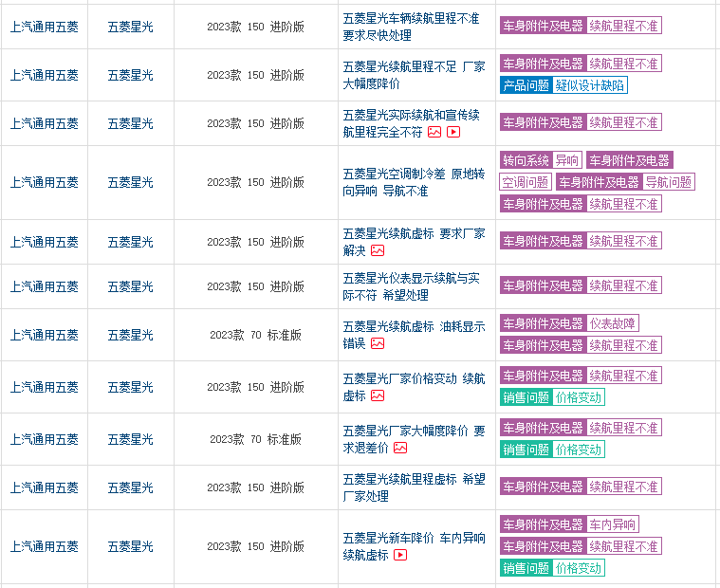
Task: Click 异响 tag next to 转向系统
Action: [567, 160]
